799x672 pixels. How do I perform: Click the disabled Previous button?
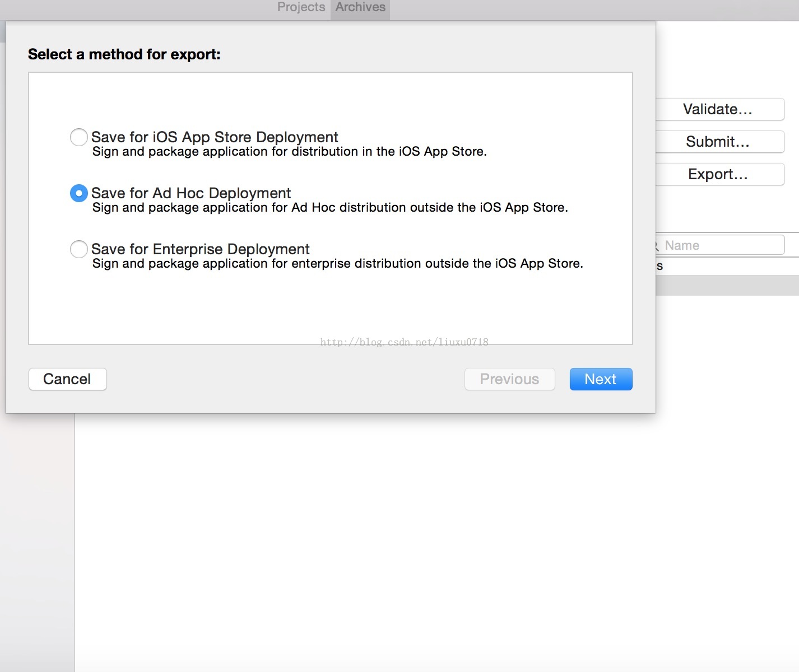[509, 379]
